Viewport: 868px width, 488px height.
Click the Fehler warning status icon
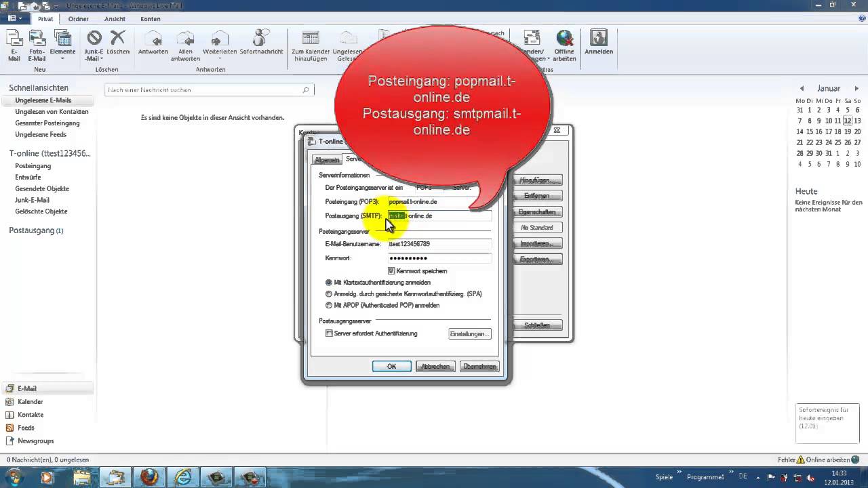(x=800, y=460)
